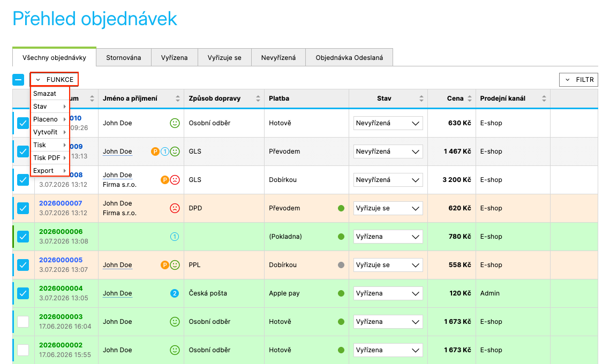Viewport: 610px width, 364px height.
Task: Open order number 2026000005
Action: (61, 260)
